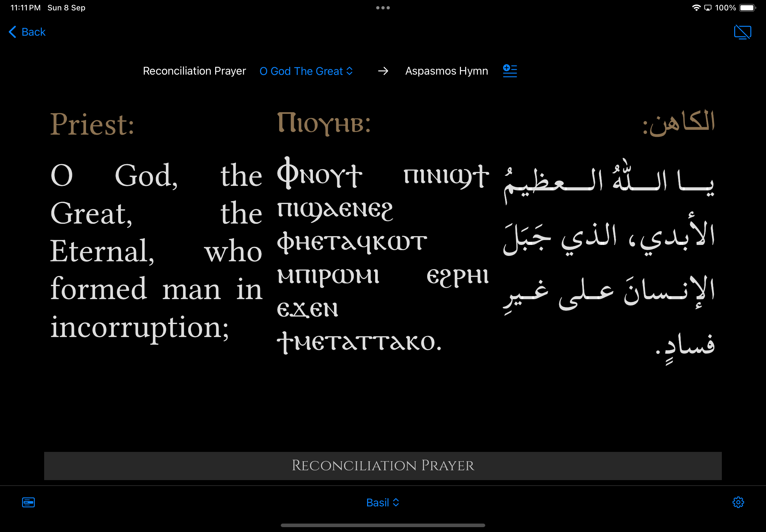Open the Basil liturgy selector

click(377, 502)
